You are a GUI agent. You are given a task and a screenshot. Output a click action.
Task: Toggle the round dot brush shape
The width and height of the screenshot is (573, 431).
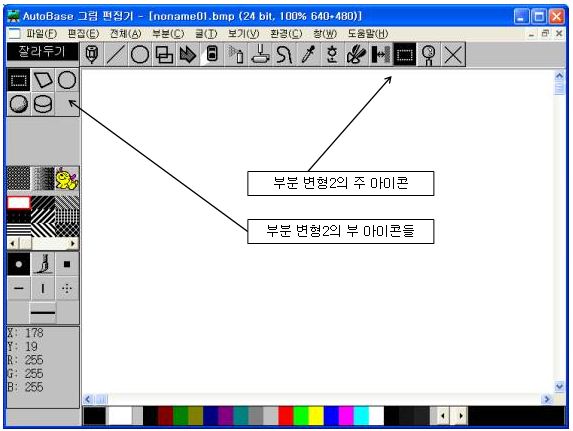pos(19,264)
